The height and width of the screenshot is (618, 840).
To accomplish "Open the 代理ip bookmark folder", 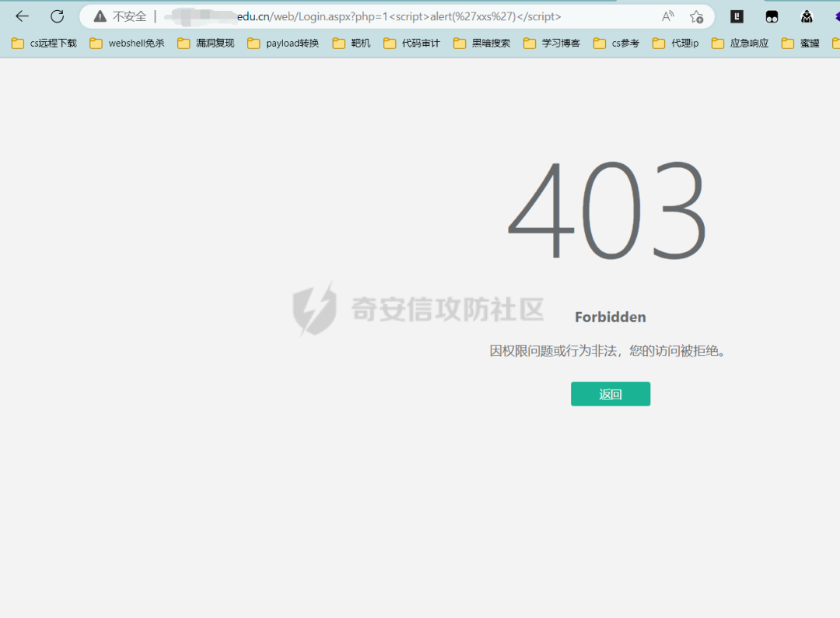I will coord(676,44).
